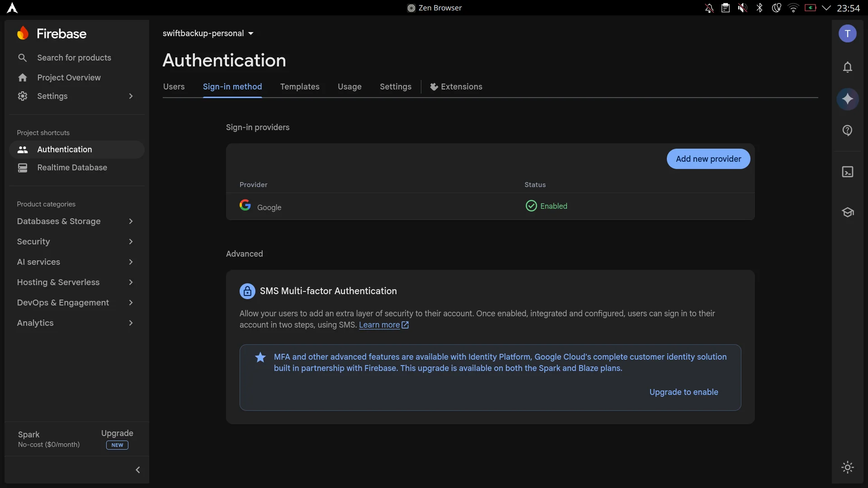Click the Wi-Fi tray icon
Image resolution: width=868 pixels, height=488 pixels.
(793, 8)
